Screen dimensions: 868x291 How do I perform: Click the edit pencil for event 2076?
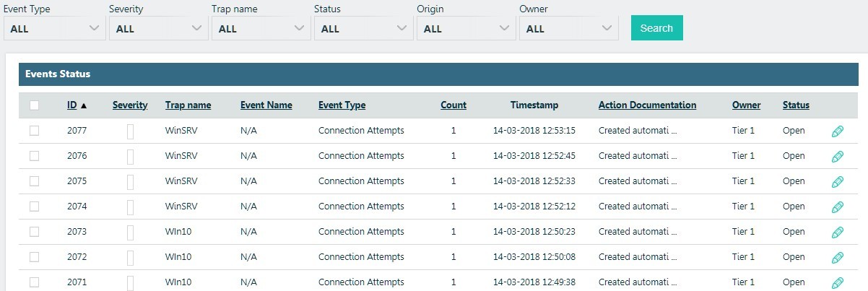(x=837, y=157)
